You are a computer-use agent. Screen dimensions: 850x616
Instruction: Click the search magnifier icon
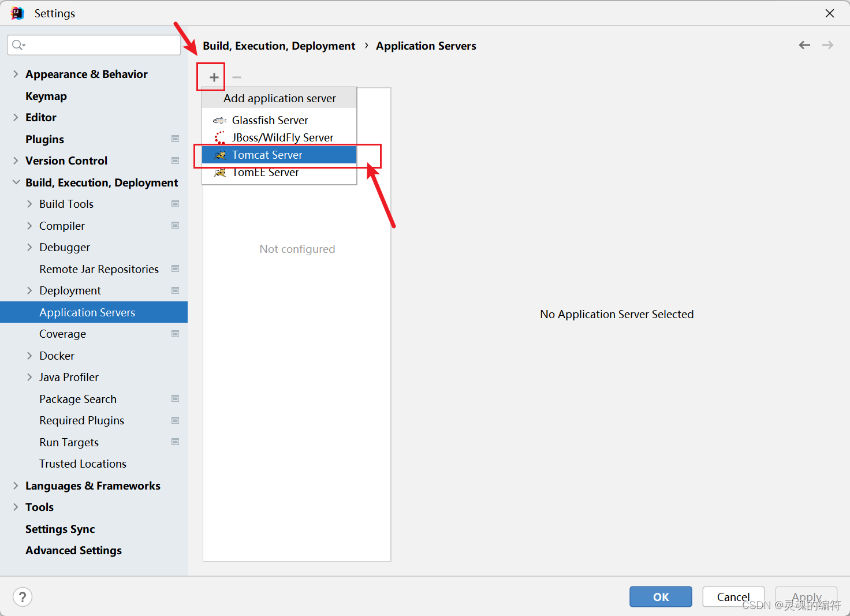tap(18, 45)
